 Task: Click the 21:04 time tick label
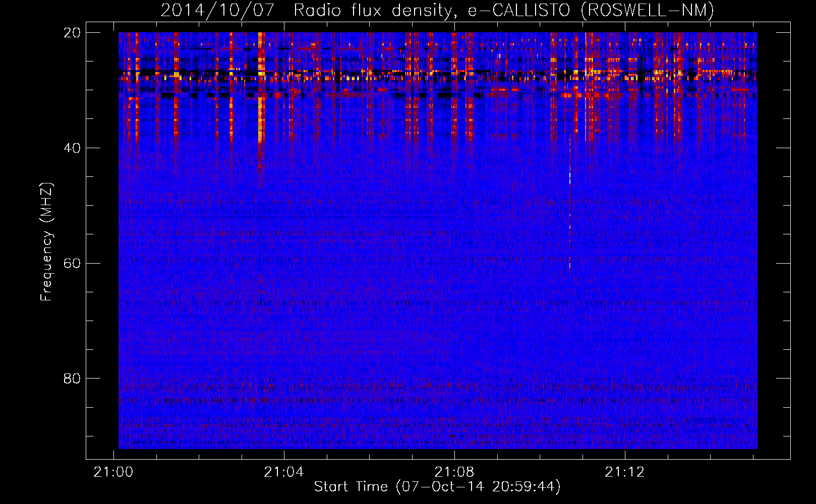click(x=284, y=472)
